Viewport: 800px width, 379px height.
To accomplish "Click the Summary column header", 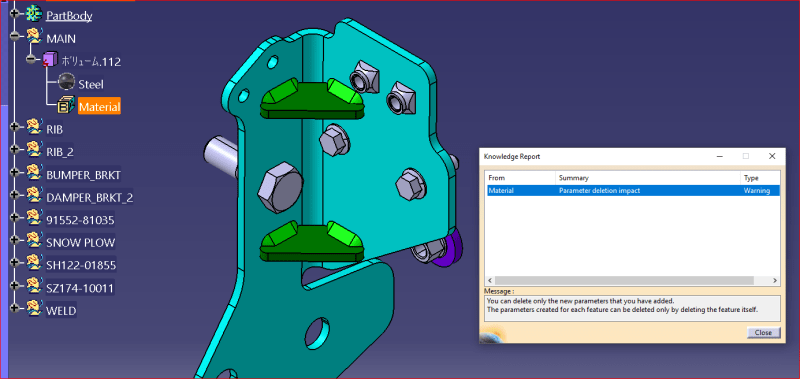I will coord(647,178).
